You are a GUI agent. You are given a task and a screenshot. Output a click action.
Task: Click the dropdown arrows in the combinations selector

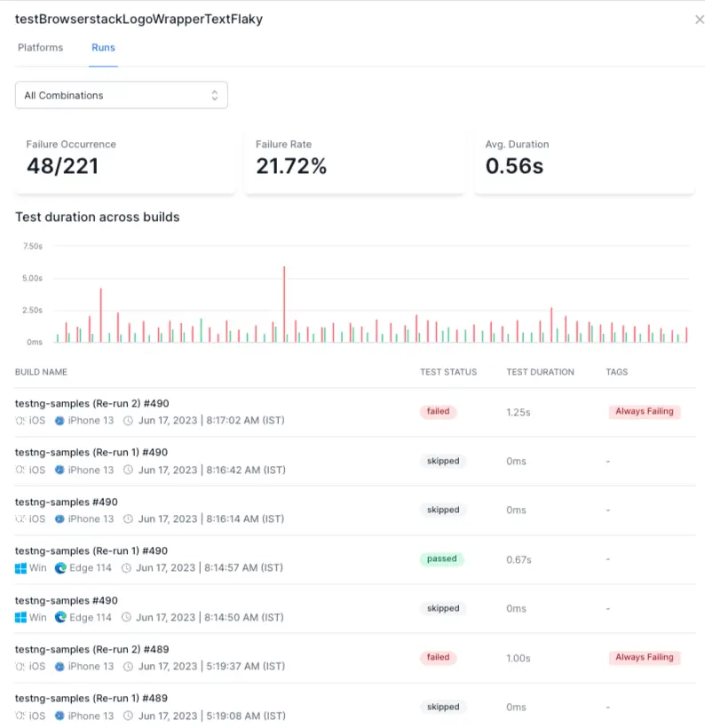pyautogui.click(x=214, y=95)
